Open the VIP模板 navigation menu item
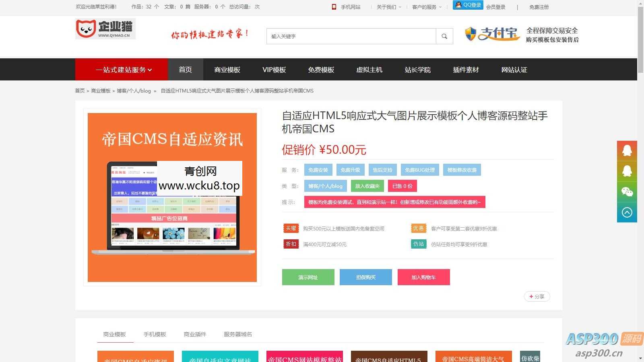The width and height of the screenshot is (644, 362). [x=274, y=70]
